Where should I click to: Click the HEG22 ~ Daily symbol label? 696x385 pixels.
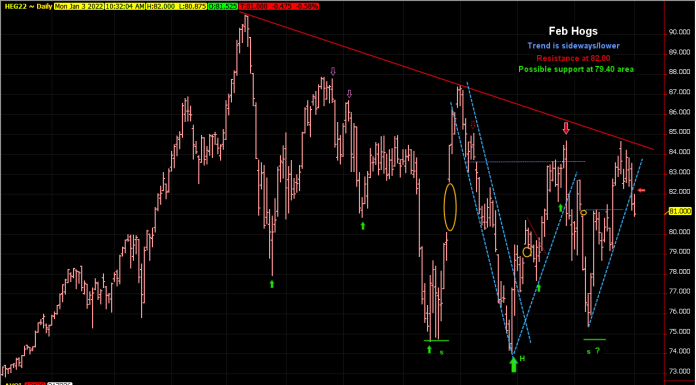pos(27,7)
